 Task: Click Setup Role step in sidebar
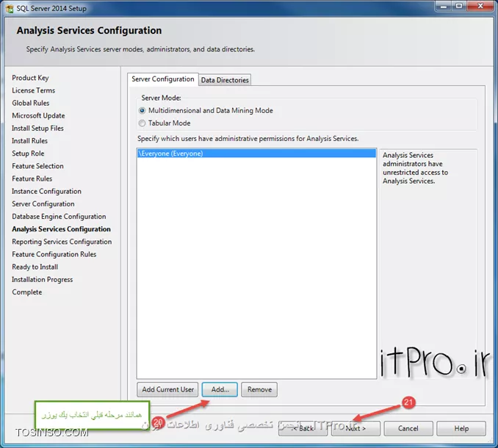tap(28, 153)
